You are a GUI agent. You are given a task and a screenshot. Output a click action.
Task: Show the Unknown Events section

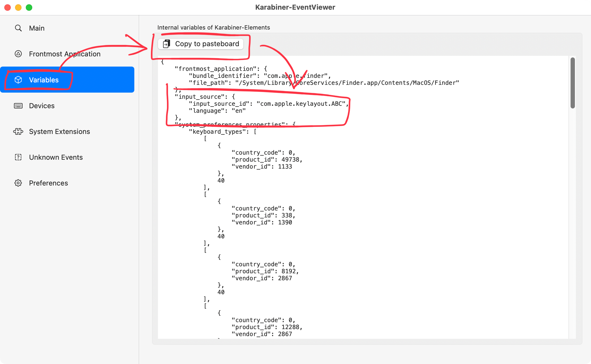coord(67,157)
